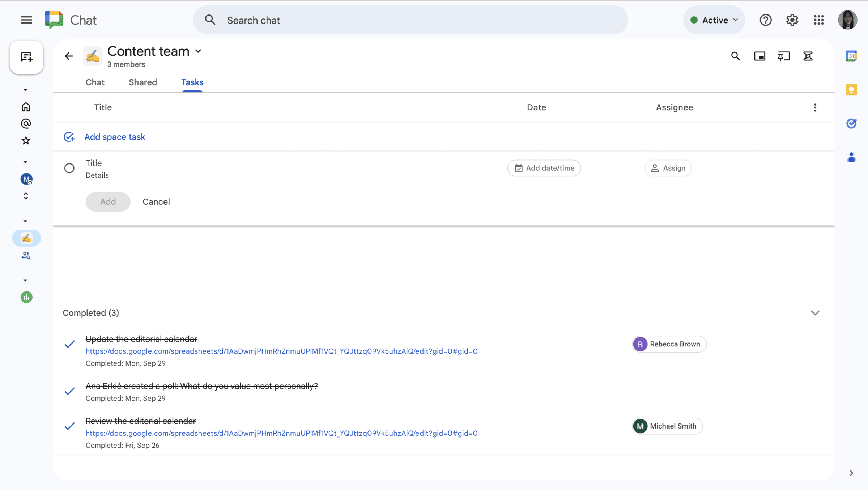This screenshot has height=490, width=868.
Task: Open the Google apps launcher grid
Action: pyautogui.click(x=818, y=20)
